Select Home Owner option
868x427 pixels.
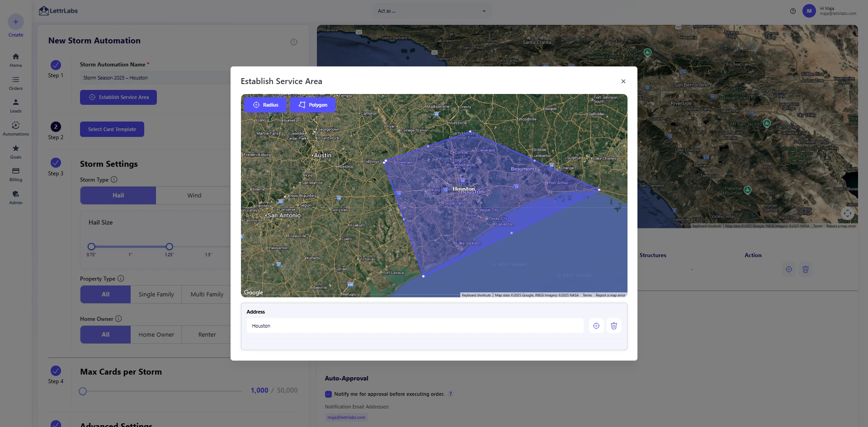(x=156, y=334)
